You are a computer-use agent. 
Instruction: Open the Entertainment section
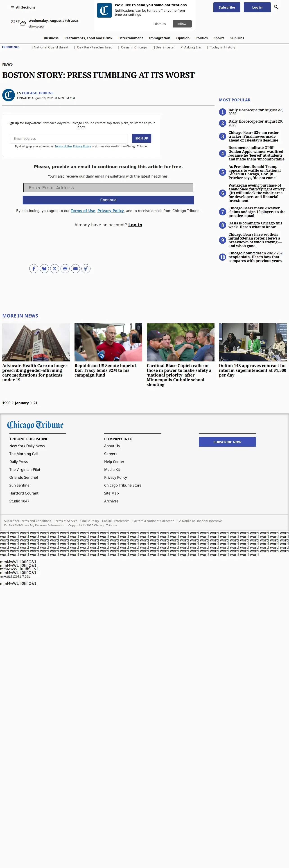[131, 38]
